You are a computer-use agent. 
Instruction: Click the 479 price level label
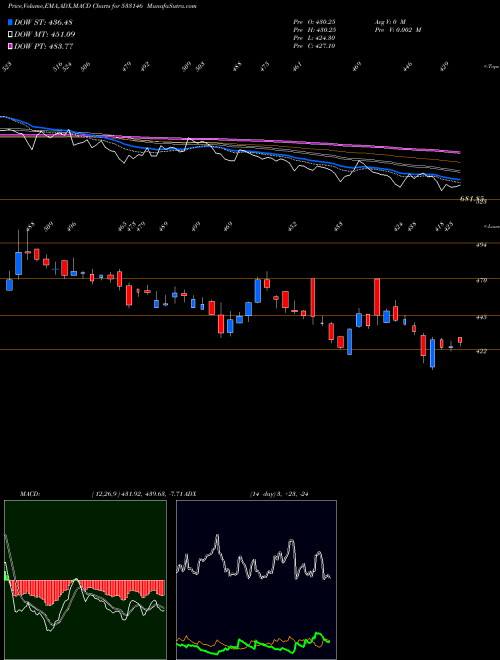(x=481, y=280)
